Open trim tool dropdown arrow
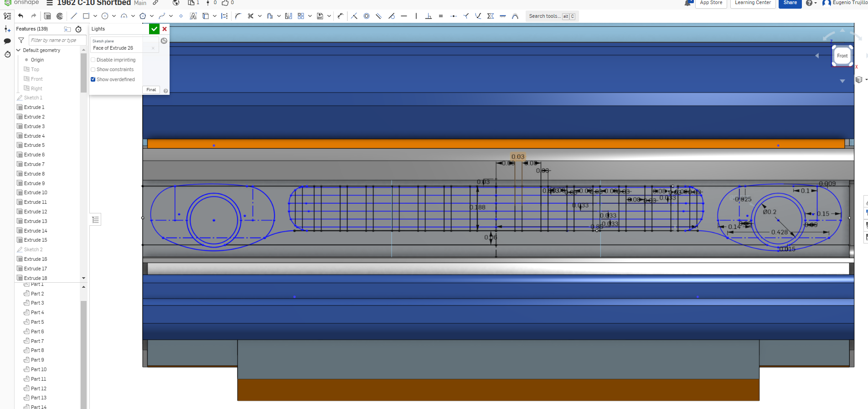 pos(260,16)
